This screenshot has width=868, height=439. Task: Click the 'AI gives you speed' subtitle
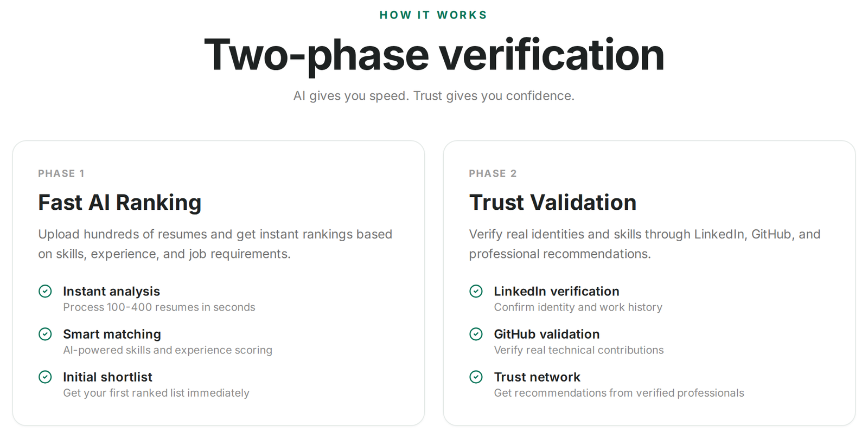click(x=434, y=96)
